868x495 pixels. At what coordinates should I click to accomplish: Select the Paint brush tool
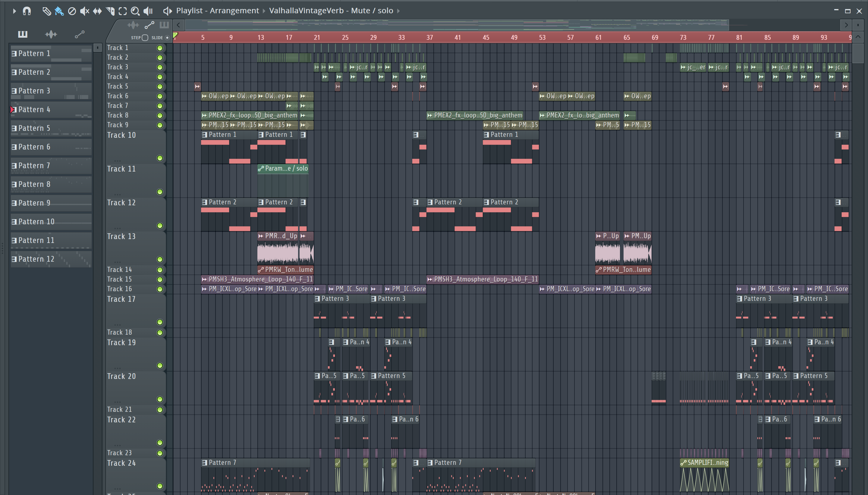[x=59, y=11]
